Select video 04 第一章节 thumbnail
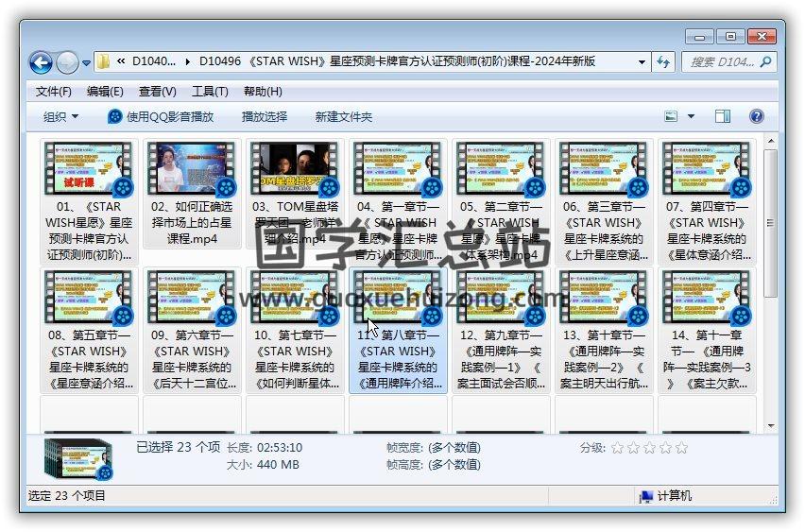Viewport: 805px width, 532px height. 398,168
